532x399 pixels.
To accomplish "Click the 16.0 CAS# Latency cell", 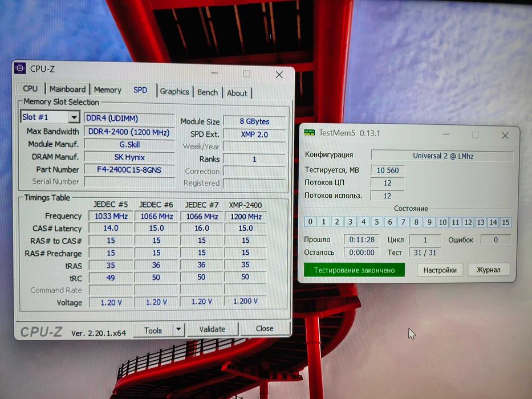I will [202, 228].
